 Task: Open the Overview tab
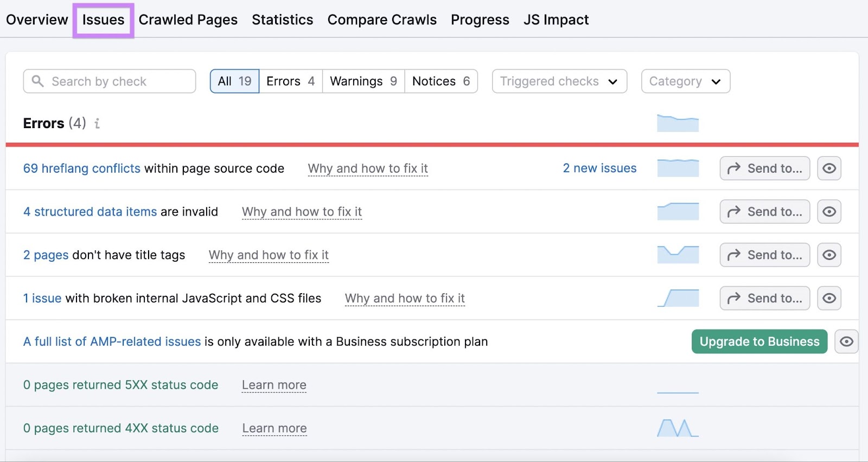click(37, 20)
